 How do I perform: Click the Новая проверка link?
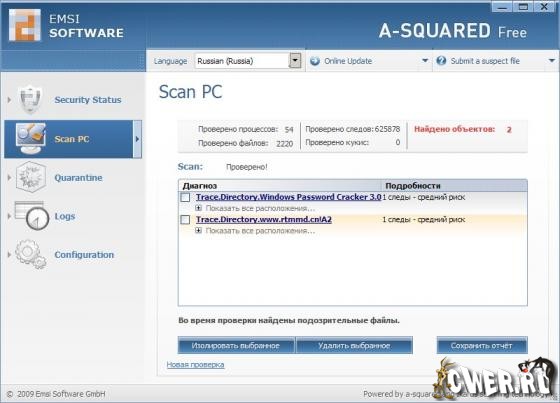tap(195, 365)
